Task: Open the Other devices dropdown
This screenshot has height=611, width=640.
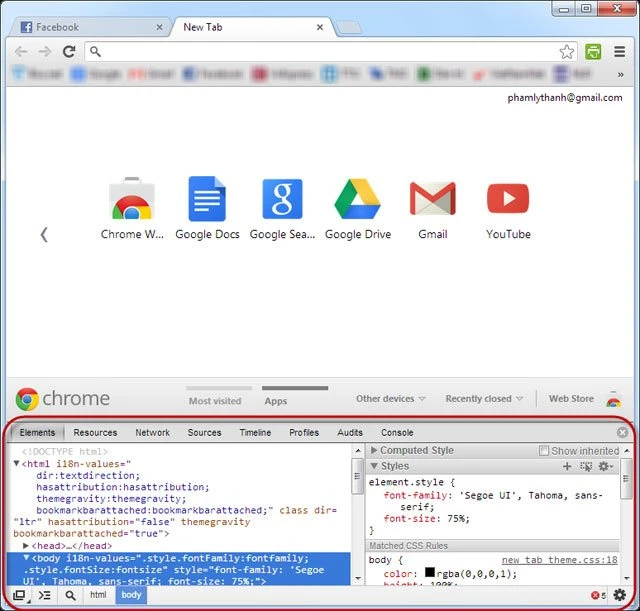Action: point(391,399)
